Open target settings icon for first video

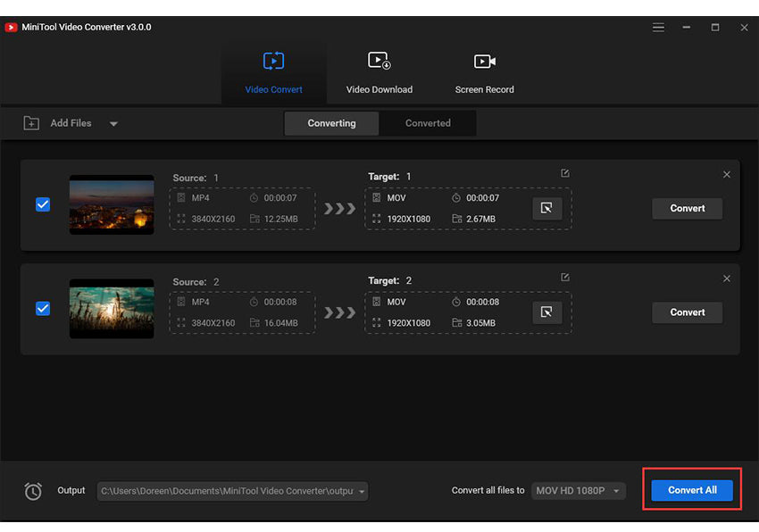(x=546, y=208)
